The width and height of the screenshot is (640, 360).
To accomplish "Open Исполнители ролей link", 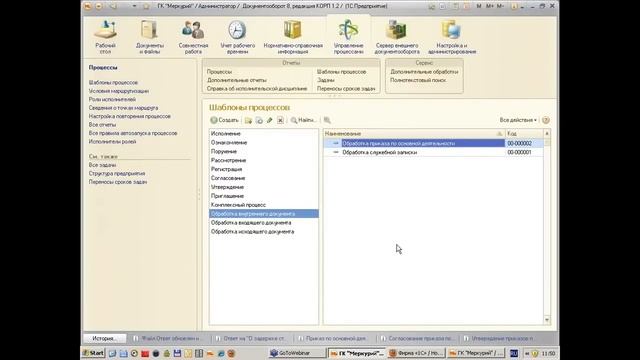I will [x=112, y=142].
